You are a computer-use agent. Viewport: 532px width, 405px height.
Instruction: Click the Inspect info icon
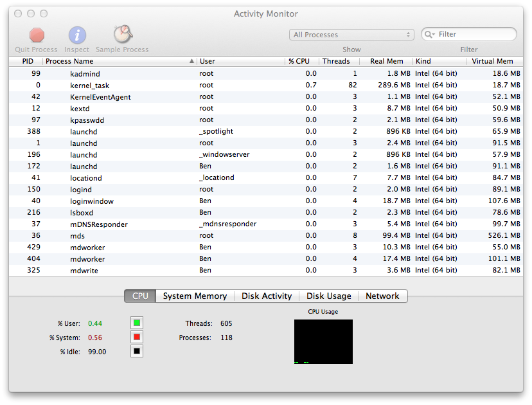pyautogui.click(x=77, y=35)
